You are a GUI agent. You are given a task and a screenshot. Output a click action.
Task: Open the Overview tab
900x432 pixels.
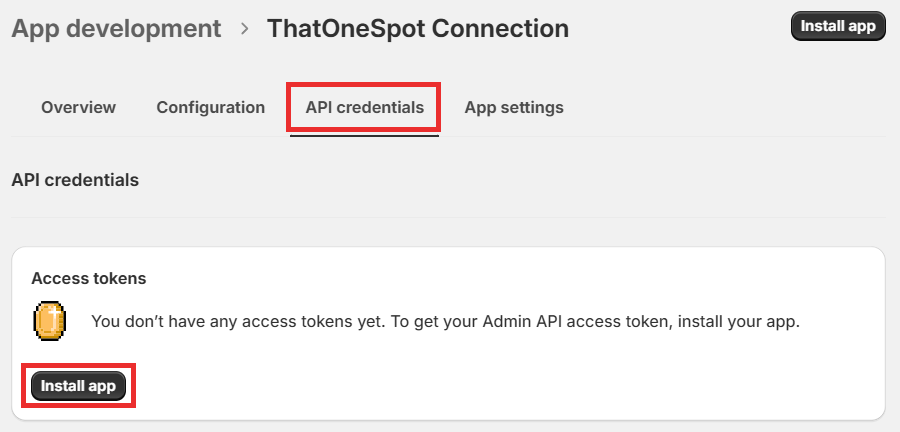[78, 107]
